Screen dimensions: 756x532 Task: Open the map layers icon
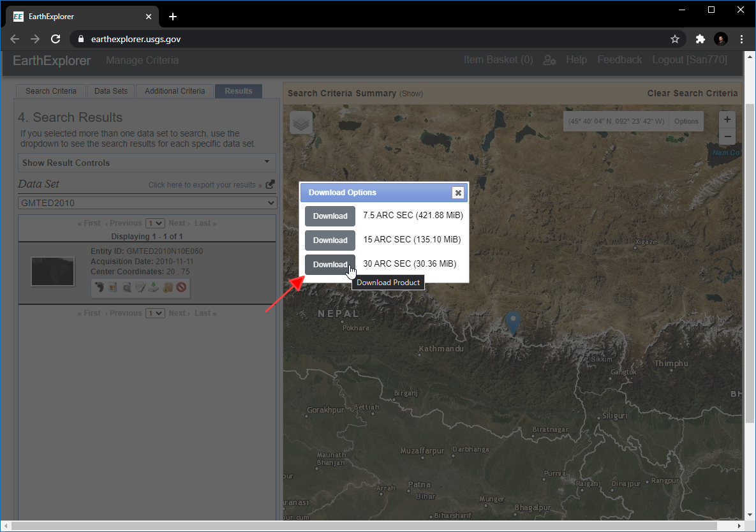[x=301, y=123]
